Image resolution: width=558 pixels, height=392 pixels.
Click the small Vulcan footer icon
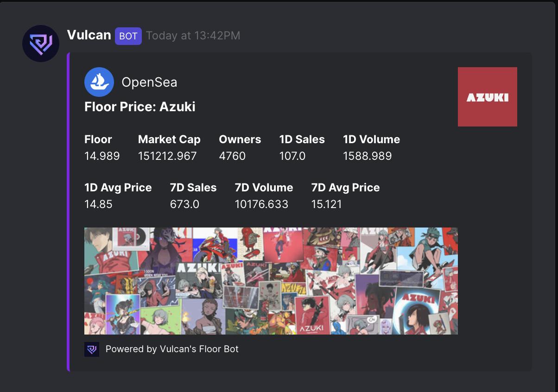(92, 349)
